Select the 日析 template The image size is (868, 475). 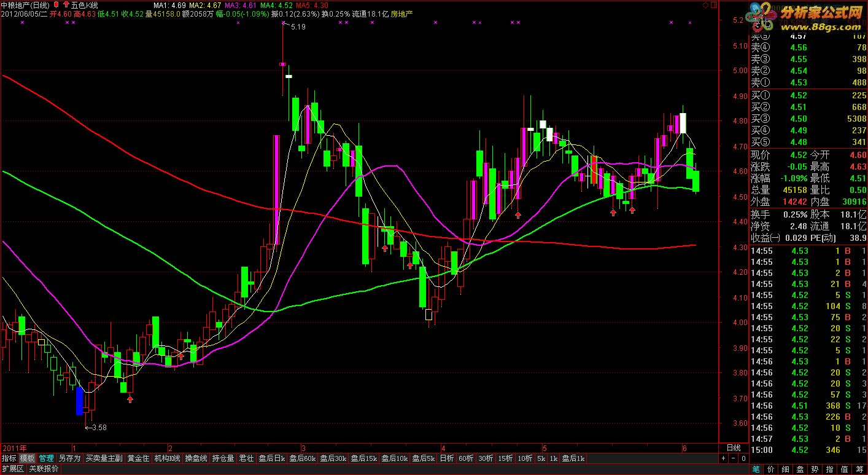[x=447, y=458]
